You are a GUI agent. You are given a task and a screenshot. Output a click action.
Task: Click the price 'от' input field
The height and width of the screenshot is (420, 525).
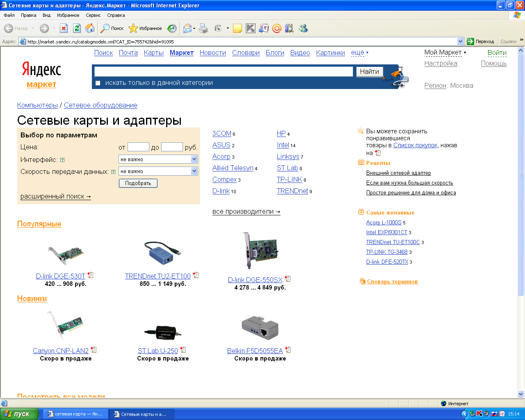138,147
